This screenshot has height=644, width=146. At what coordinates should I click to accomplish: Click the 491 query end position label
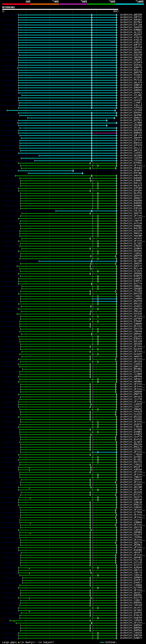pyautogui.click(x=115, y=11)
